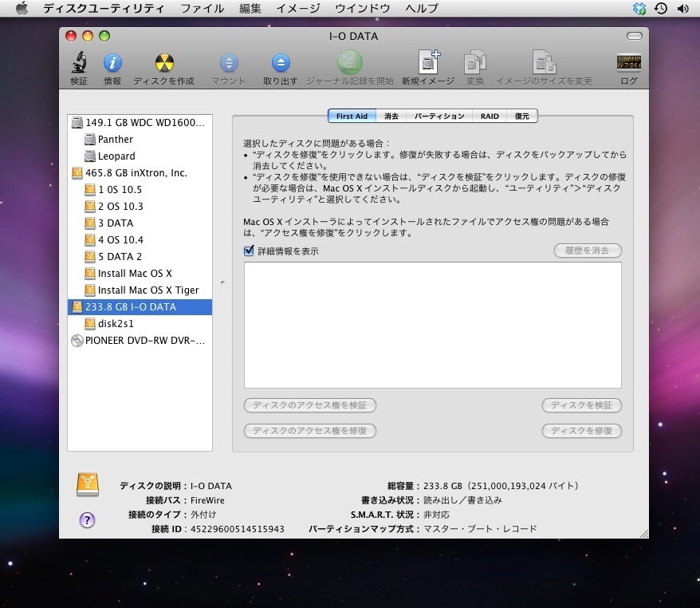The height and width of the screenshot is (608, 700).
Task: Click the 取り出す (Eject) toolbar icon
Action: click(x=280, y=65)
